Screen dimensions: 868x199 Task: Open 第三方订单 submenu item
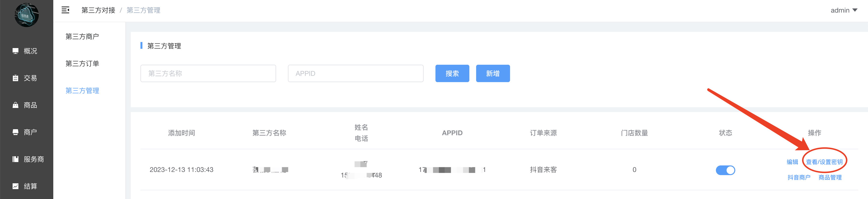82,64
